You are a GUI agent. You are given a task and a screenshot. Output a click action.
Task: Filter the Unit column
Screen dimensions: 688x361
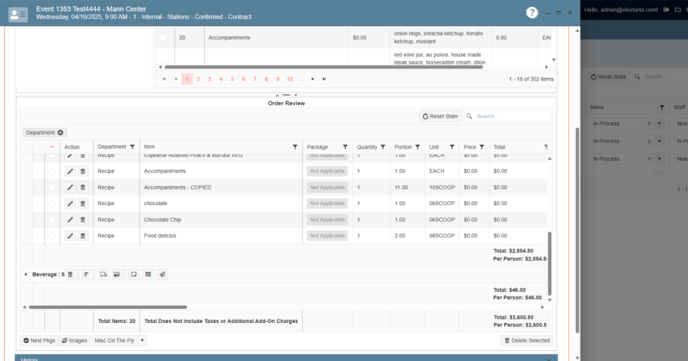[452, 147]
